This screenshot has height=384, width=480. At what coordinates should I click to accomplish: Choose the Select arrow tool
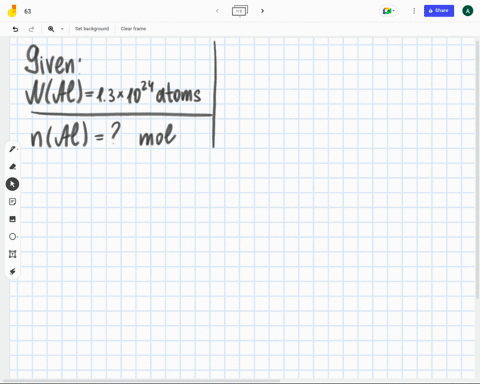tap(12, 184)
